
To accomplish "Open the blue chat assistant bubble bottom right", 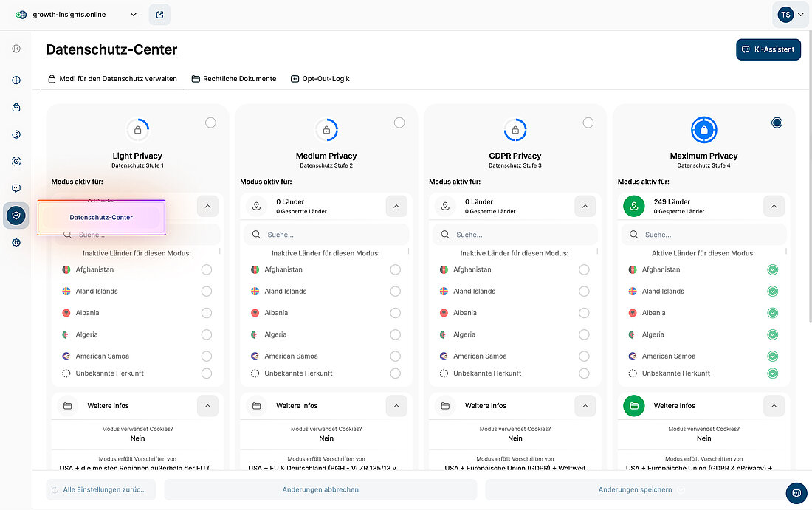I will click(796, 493).
